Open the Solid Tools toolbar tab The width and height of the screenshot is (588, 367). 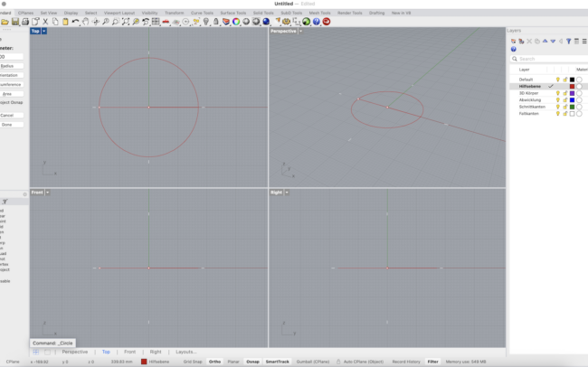coord(263,13)
